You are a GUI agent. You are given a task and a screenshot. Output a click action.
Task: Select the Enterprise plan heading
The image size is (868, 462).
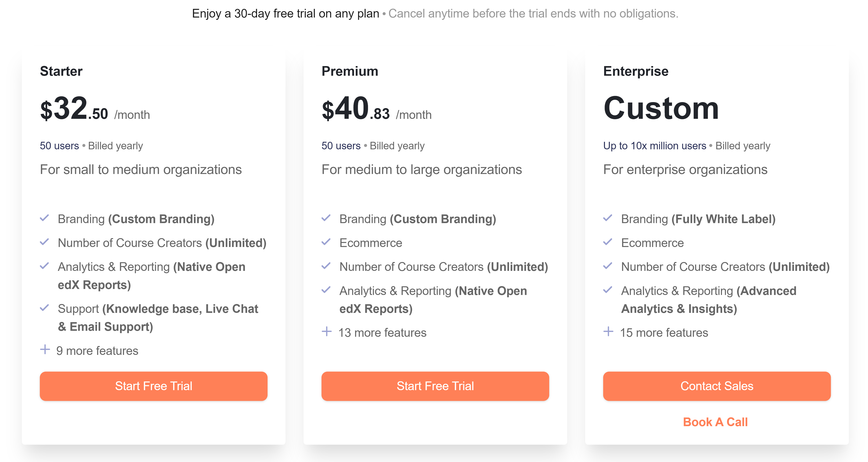coord(636,71)
